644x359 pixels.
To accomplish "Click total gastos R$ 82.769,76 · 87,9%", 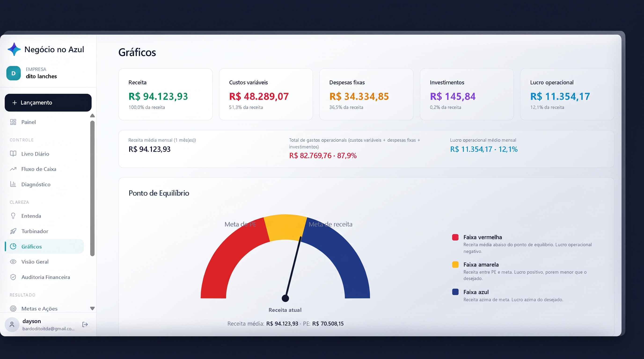I will pyautogui.click(x=323, y=155).
